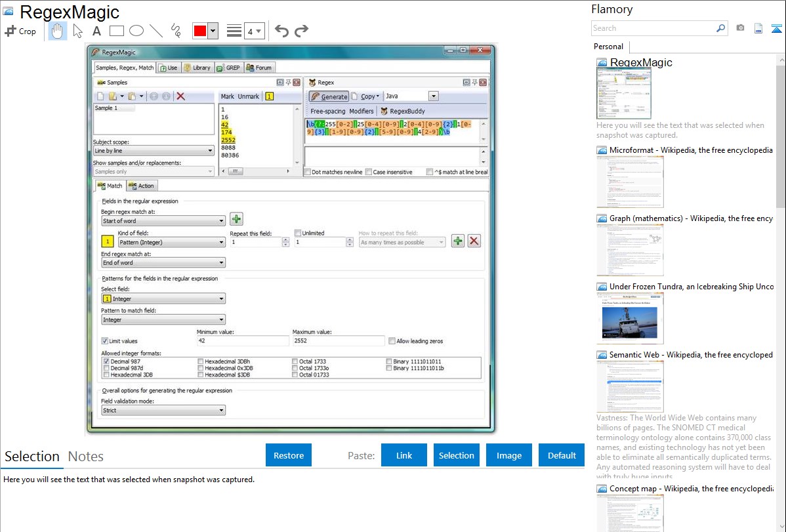Open the Subject scope Line by line dropdown

(154, 150)
